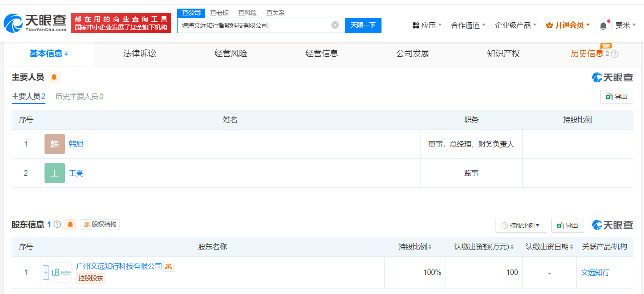Click the red 都在用的商业查询工具 banner

click(x=121, y=23)
